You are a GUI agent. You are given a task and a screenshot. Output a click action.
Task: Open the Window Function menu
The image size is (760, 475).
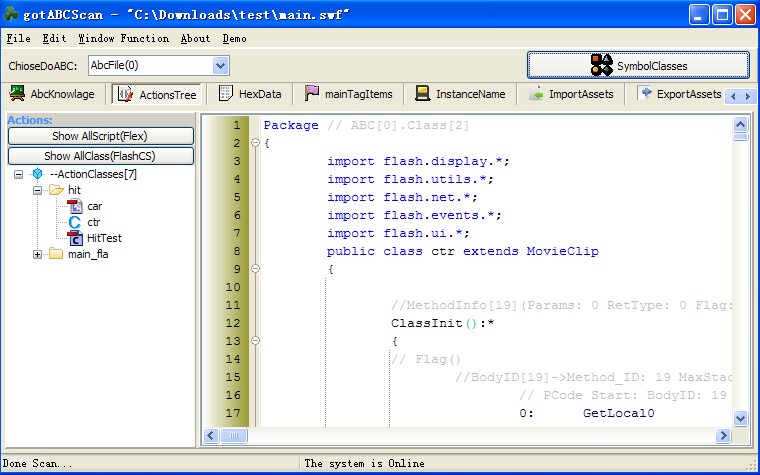(124, 38)
